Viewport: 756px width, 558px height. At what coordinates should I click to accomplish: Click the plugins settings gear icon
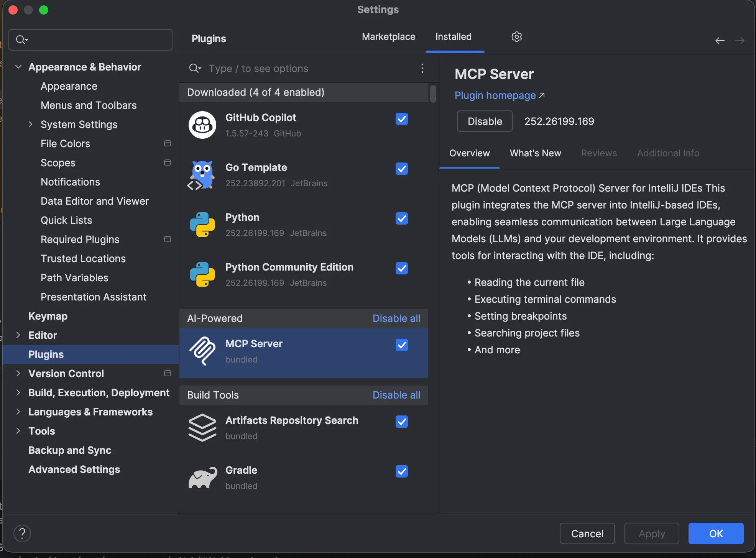click(x=516, y=37)
